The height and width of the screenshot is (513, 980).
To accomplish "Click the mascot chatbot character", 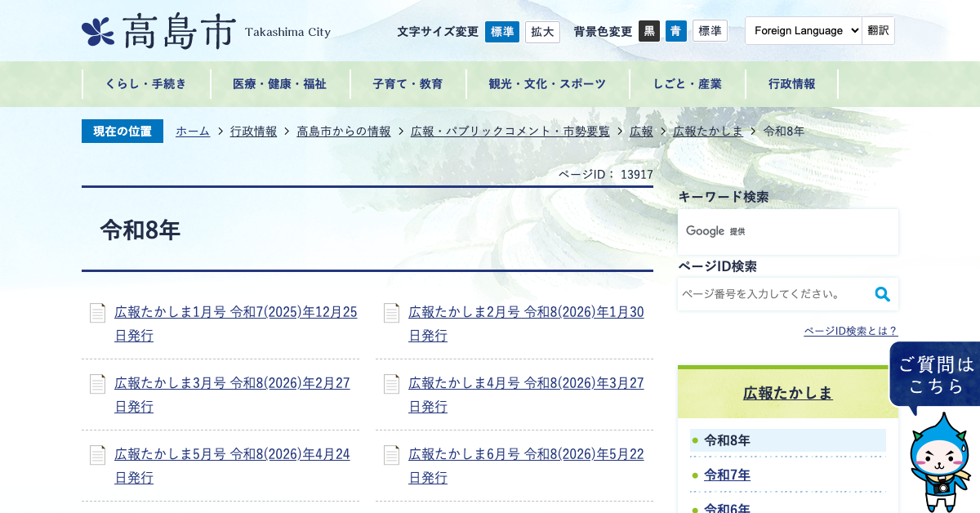I will [x=939, y=462].
